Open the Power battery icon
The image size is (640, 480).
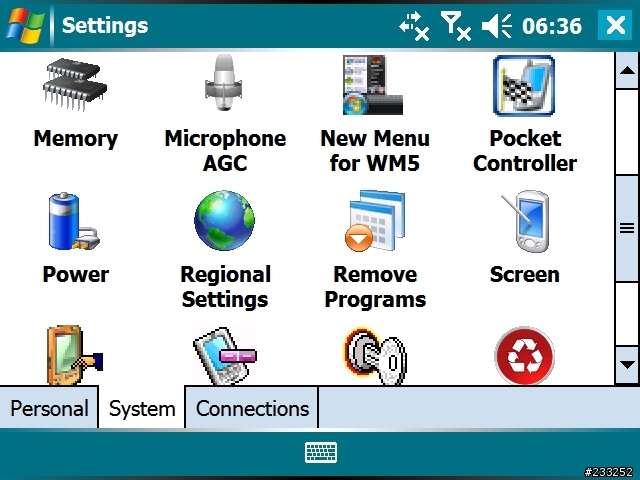(74, 221)
